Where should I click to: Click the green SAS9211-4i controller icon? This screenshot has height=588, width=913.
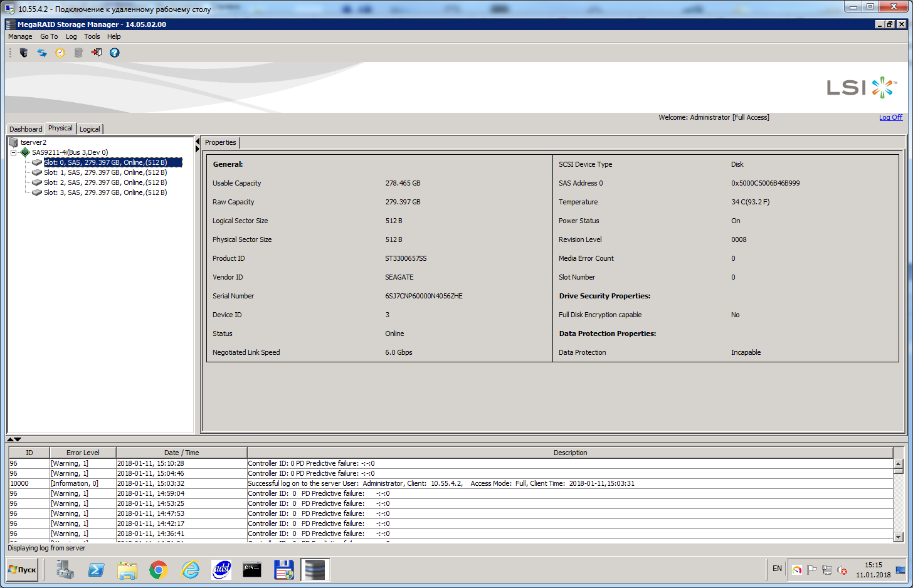pos(25,152)
